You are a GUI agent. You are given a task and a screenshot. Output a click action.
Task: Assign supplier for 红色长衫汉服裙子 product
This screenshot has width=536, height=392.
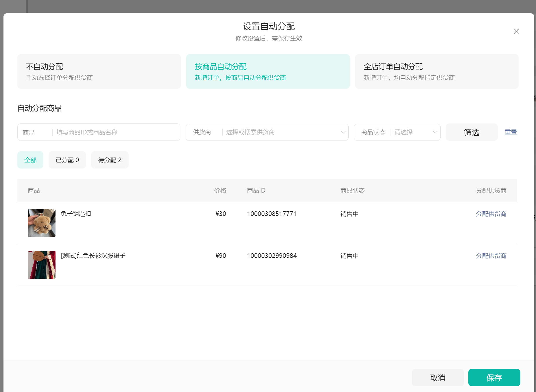point(491,256)
